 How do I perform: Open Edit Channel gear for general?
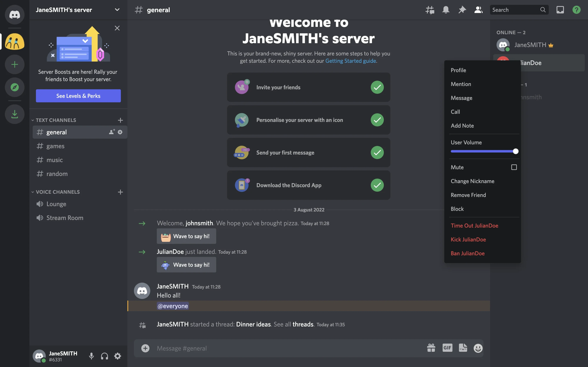tap(120, 132)
